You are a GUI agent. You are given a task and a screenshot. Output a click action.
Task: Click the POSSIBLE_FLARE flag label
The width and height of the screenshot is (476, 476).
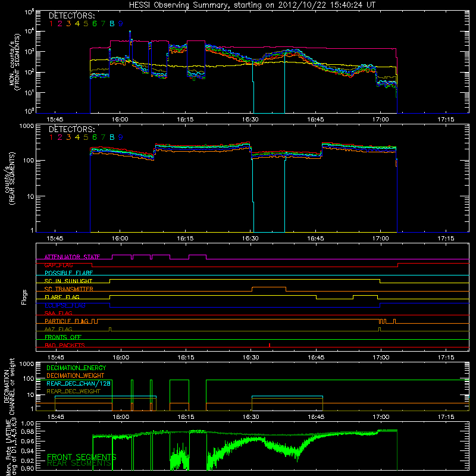[68, 273]
